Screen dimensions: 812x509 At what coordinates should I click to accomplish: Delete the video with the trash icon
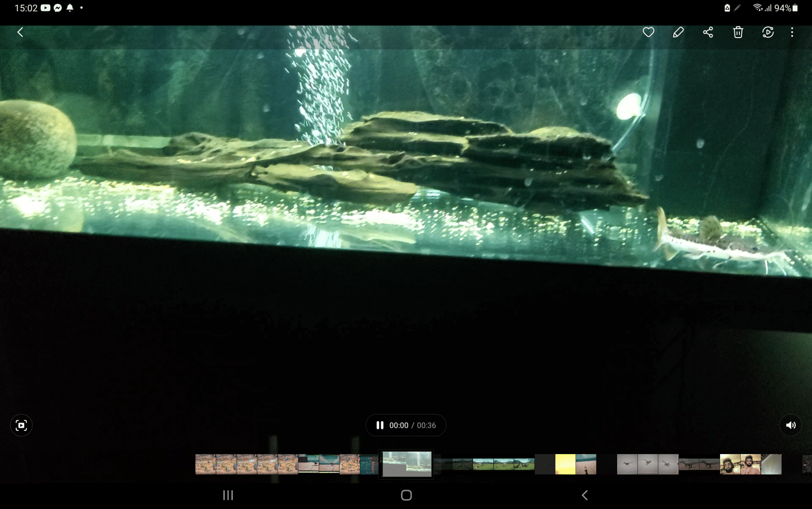coord(738,33)
